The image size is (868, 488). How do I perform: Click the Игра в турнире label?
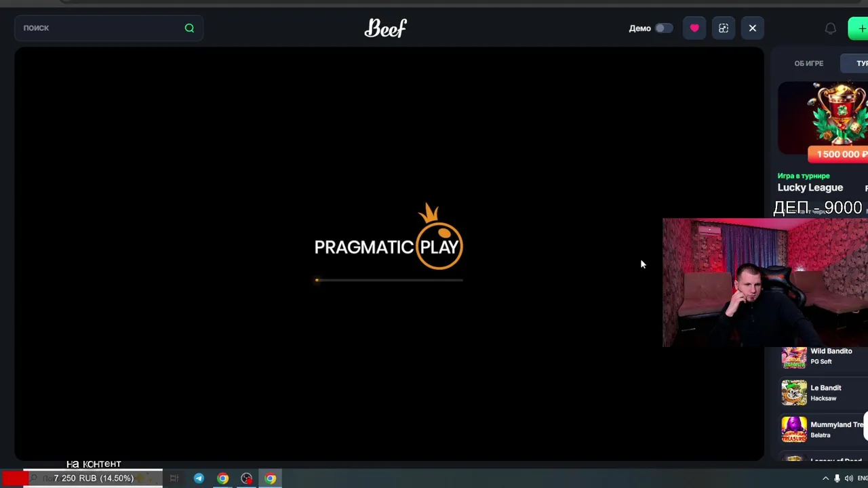click(x=804, y=176)
